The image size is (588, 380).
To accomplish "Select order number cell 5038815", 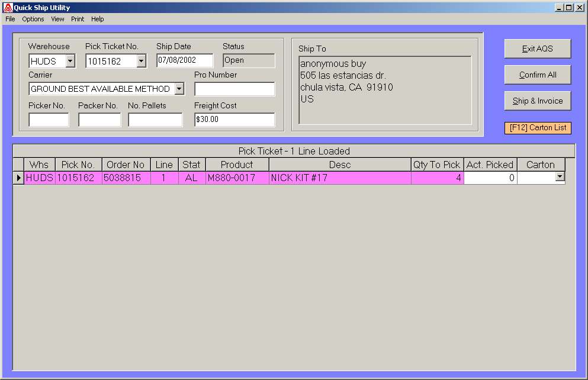I will [126, 178].
